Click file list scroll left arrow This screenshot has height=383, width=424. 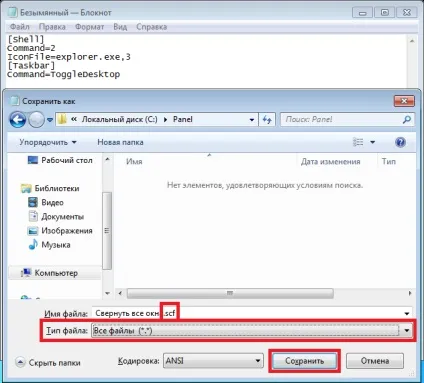click(x=120, y=293)
